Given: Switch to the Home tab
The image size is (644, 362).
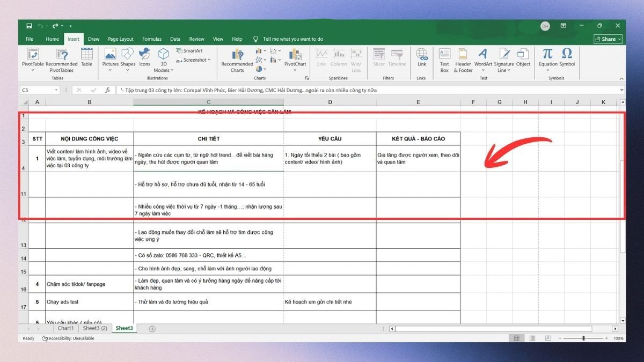Looking at the screenshot, I should (52, 39).
